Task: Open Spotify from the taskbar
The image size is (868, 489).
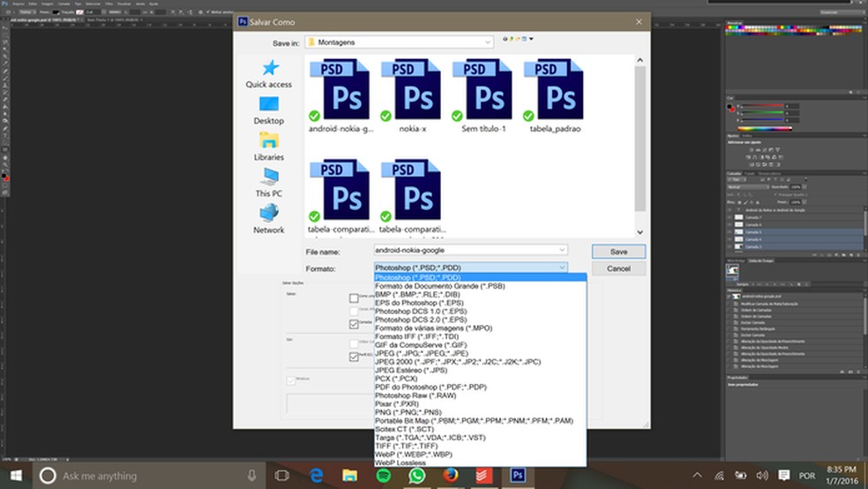Action: click(383, 476)
